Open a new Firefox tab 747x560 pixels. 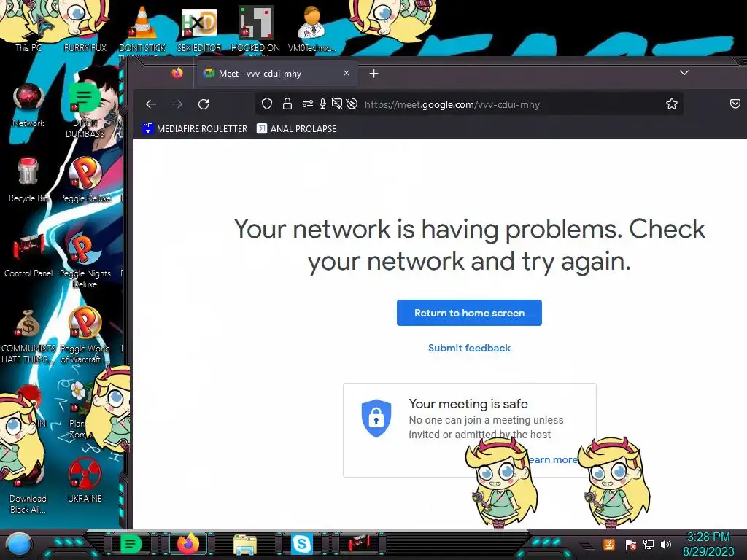(374, 74)
